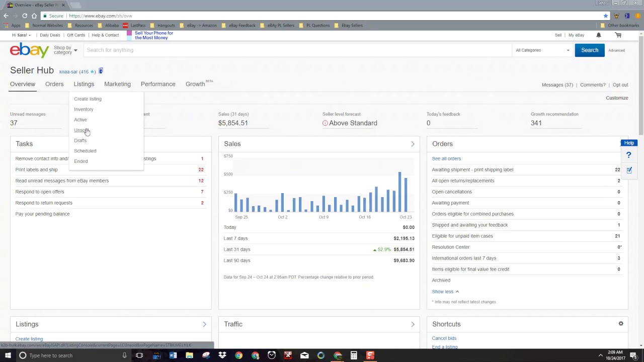This screenshot has height=362, width=644.
Task: Open Overview tab
Action: tap(23, 84)
